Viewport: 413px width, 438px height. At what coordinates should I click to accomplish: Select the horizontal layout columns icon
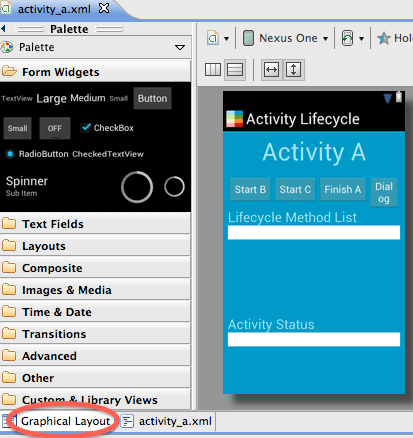[x=213, y=70]
